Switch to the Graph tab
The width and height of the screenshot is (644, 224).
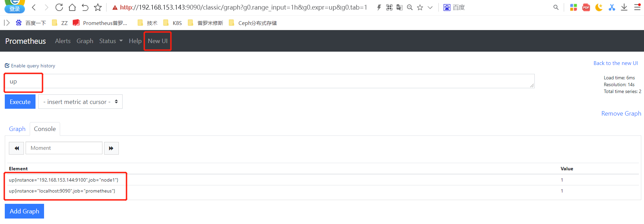17,129
